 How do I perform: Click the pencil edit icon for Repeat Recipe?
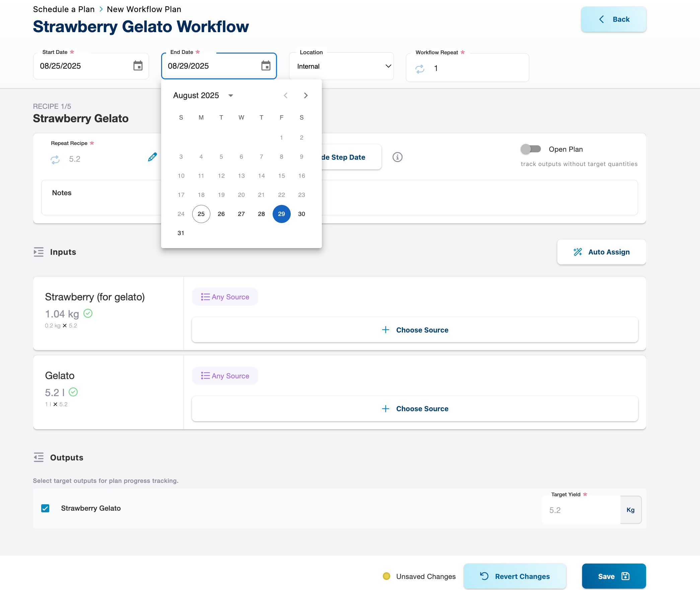[152, 157]
